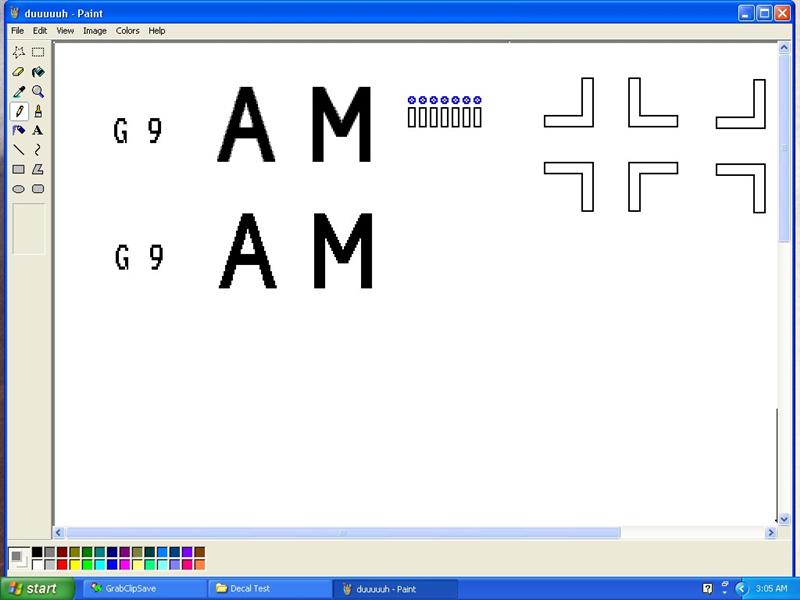Viewport: 800px width, 600px height.
Task: Activate the Fill With Color bucket
Action: pos(38,72)
